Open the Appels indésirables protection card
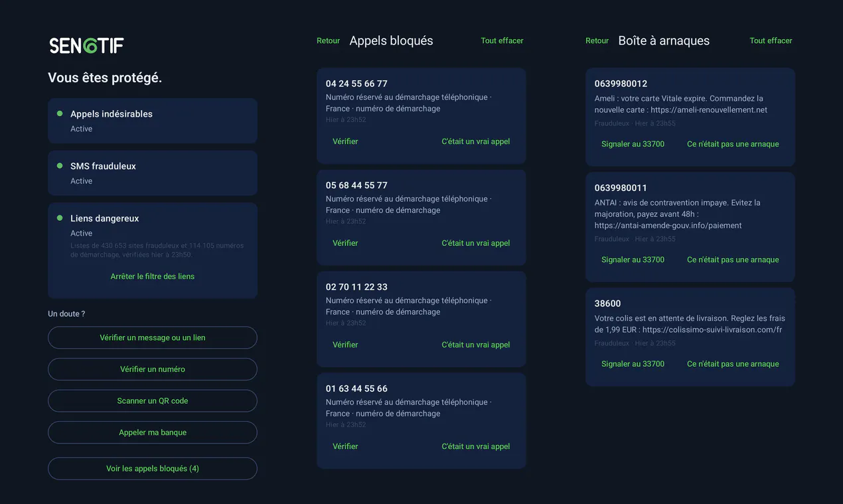The height and width of the screenshot is (504, 843). pos(153,121)
